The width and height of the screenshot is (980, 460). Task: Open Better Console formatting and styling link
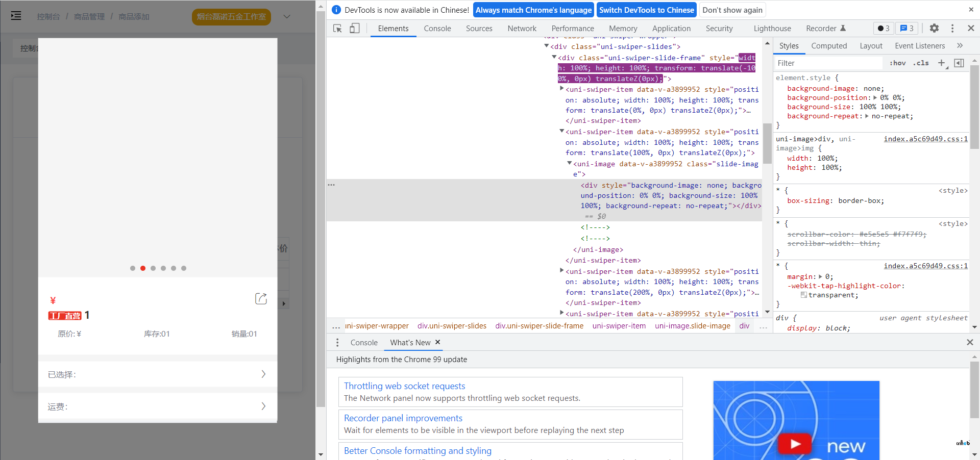[418, 451]
